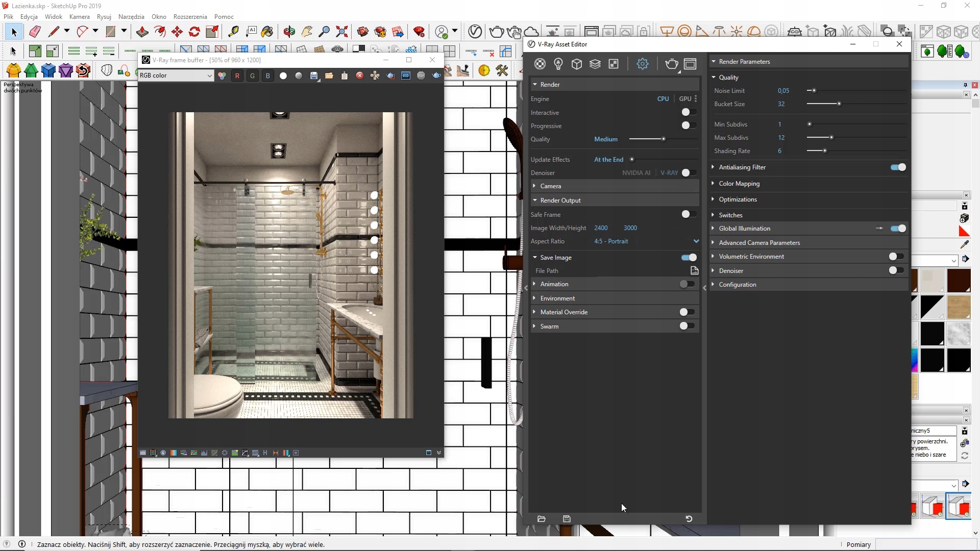980x551 pixels.
Task: Turn on Material Override toggle
Action: point(687,312)
